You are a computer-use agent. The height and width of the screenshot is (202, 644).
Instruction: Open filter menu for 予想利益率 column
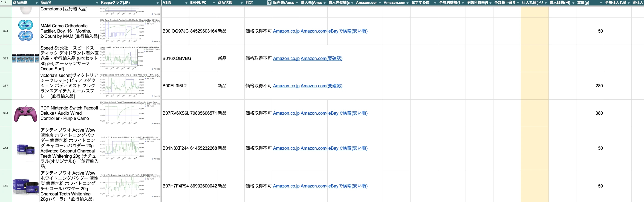(x=490, y=3)
